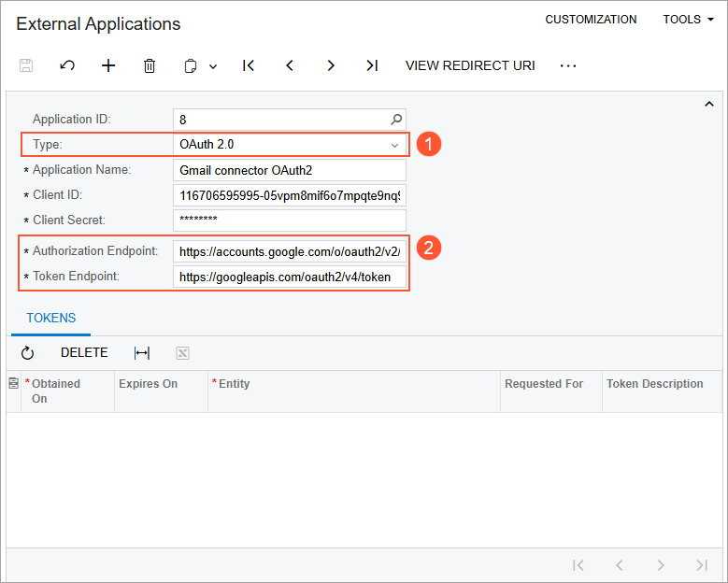Viewport: 728px width, 583px height.
Task: Go to first record
Action: [249, 65]
